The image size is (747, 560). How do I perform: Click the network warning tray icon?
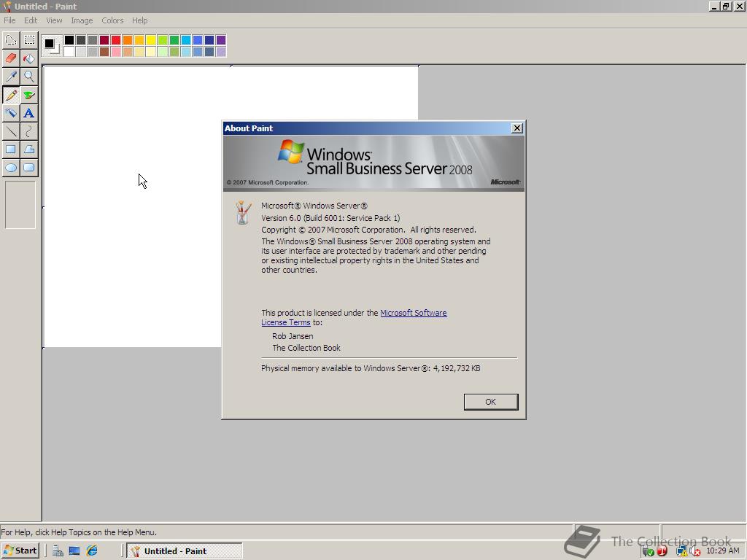[682, 551]
